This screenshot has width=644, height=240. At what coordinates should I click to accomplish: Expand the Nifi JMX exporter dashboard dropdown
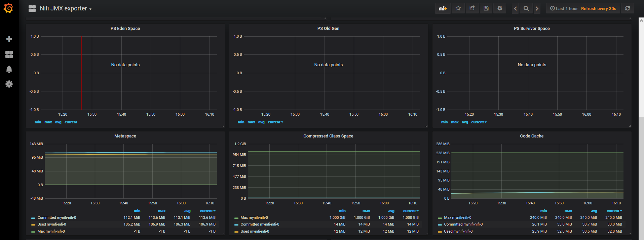[66, 8]
